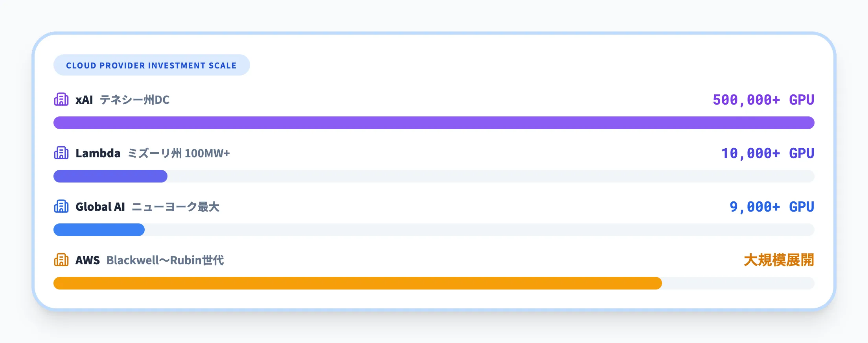Click the Lambda provider name
Image resolution: width=868 pixels, height=343 pixels.
pyautogui.click(x=98, y=153)
